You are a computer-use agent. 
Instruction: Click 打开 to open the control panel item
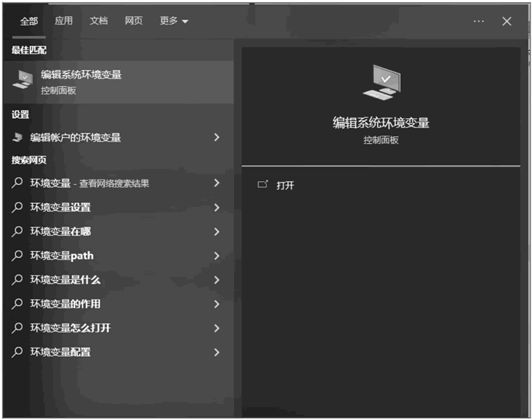[285, 185]
